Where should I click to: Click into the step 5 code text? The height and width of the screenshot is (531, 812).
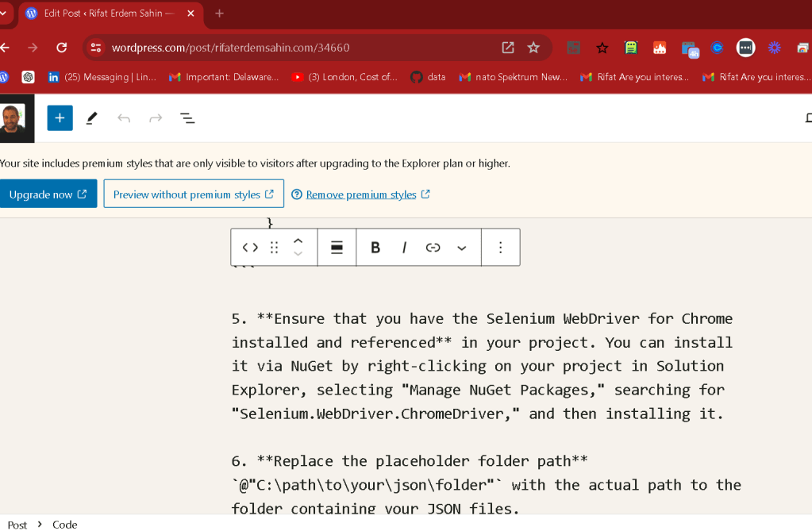pos(482,366)
